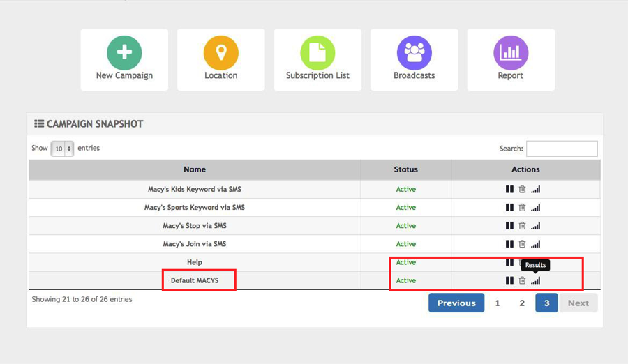Open the Show entries count dropdown
Viewport: 628px width, 364px height.
click(62, 149)
